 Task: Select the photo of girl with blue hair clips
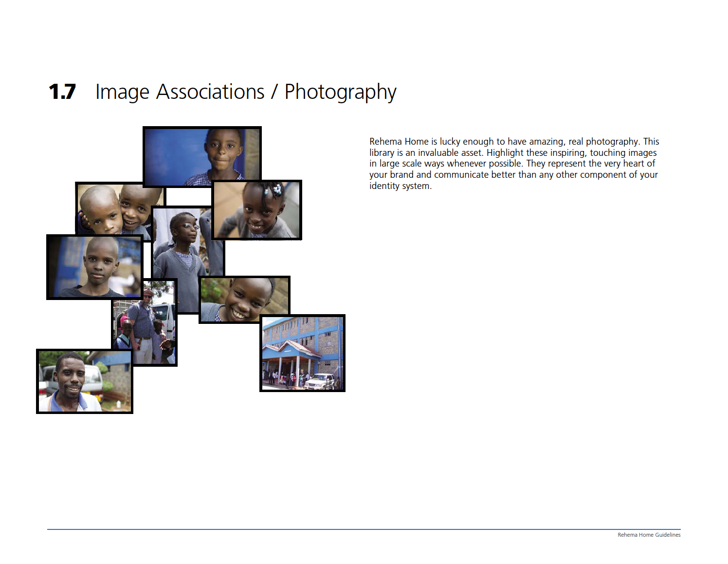tap(257, 210)
